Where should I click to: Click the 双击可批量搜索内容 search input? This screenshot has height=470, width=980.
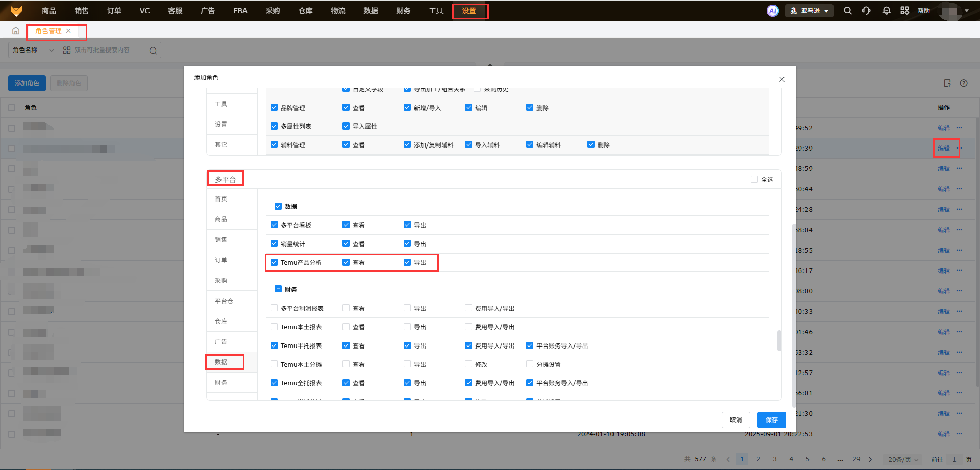(x=109, y=50)
